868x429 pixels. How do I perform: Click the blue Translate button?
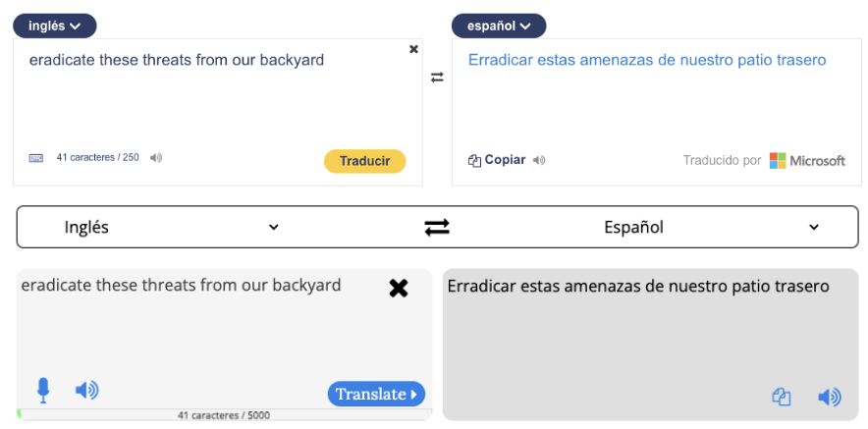click(376, 394)
